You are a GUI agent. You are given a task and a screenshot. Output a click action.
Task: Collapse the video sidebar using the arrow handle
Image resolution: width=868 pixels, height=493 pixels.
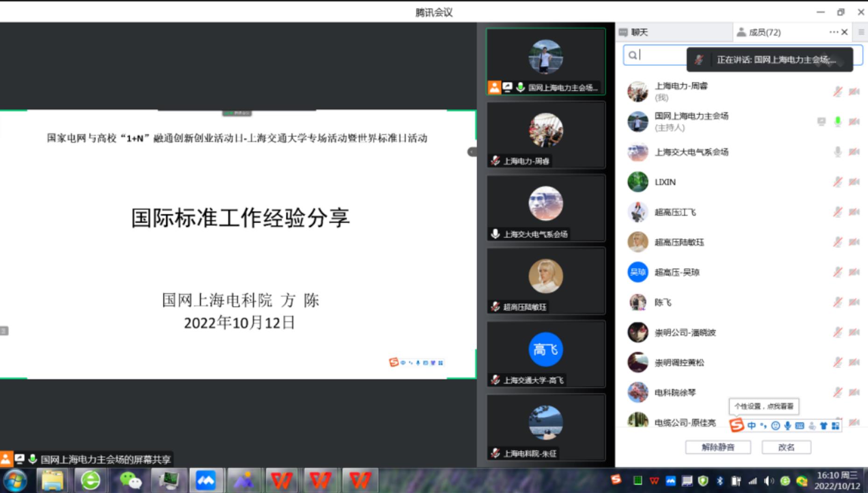click(x=472, y=152)
